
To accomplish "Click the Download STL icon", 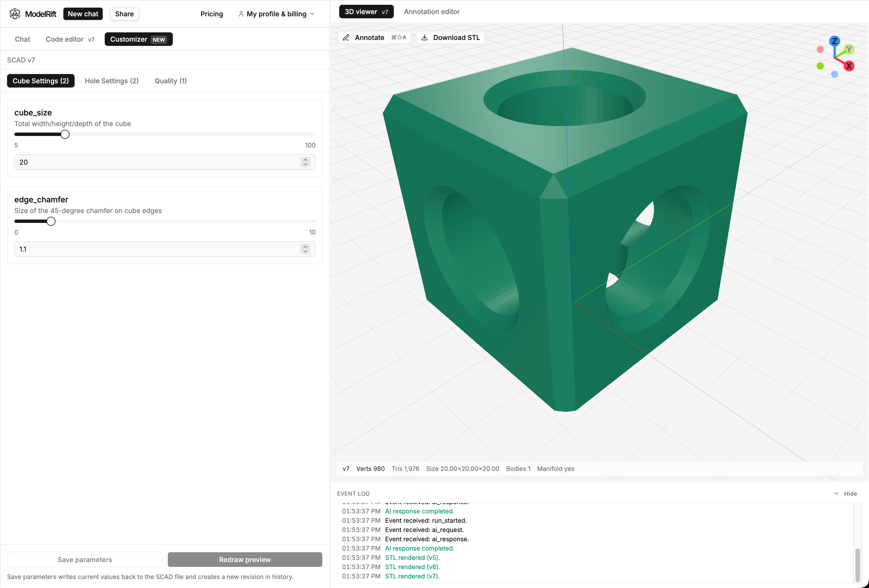I will click(425, 37).
